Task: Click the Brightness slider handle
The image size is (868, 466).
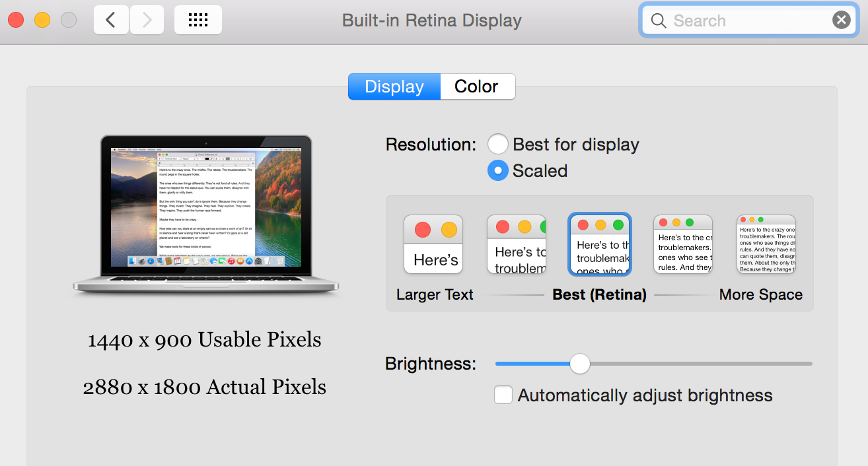Action: [x=579, y=364]
